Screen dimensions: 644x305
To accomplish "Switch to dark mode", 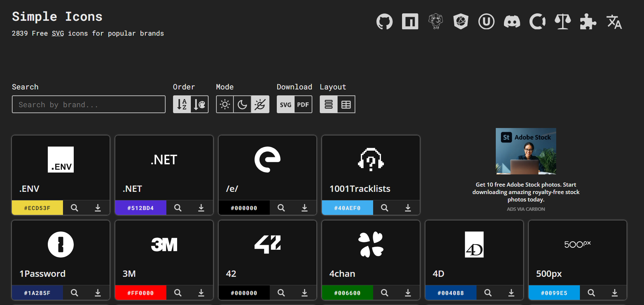I will (x=242, y=104).
